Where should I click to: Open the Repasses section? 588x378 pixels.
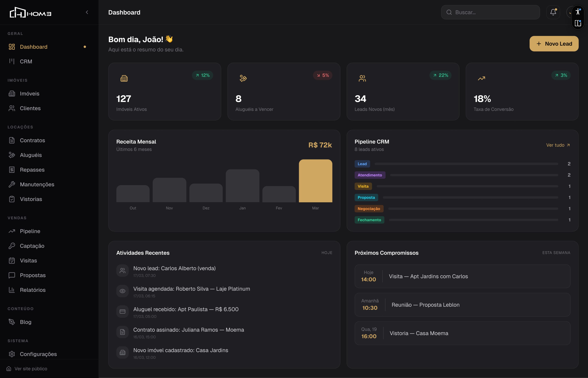tap(32, 170)
